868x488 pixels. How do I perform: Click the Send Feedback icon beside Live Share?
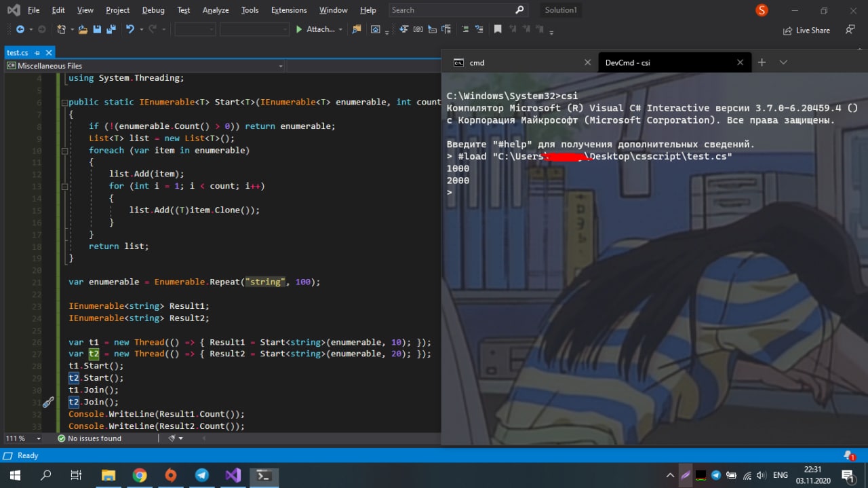click(x=850, y=30)
